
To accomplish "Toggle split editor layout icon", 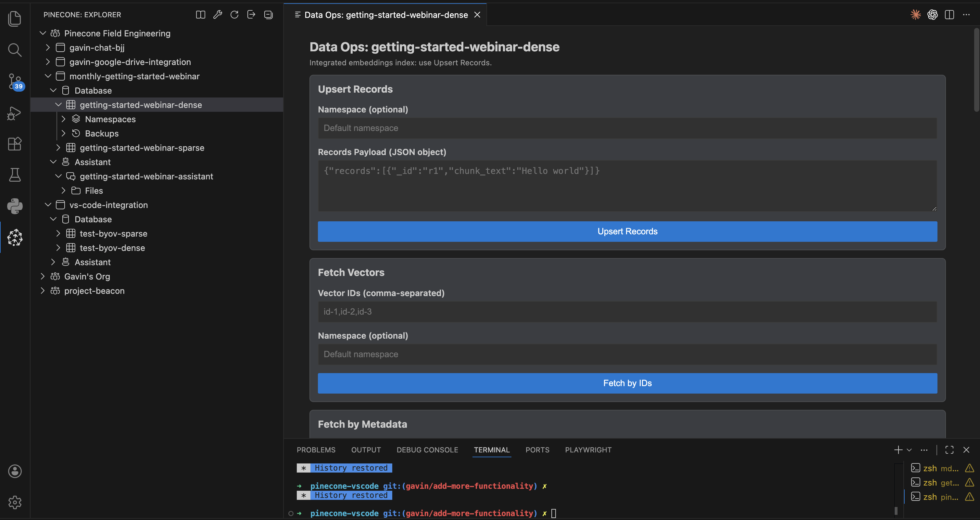I will (x=949, y=15).
